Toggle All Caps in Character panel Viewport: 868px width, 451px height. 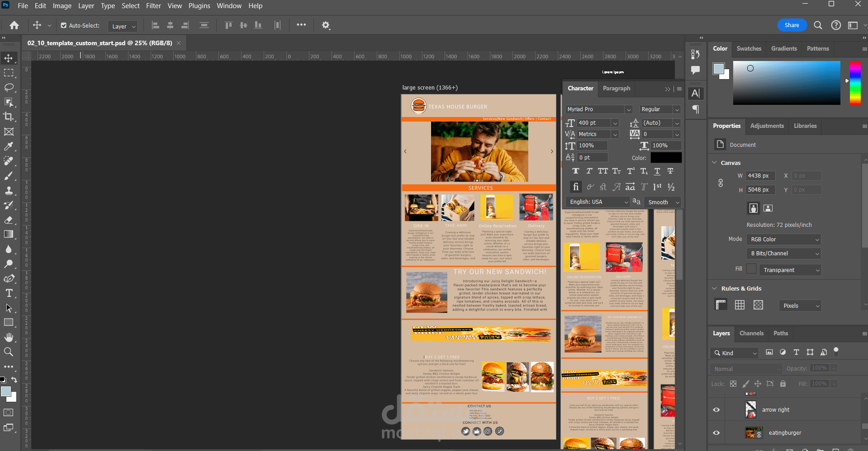(602, 171)
